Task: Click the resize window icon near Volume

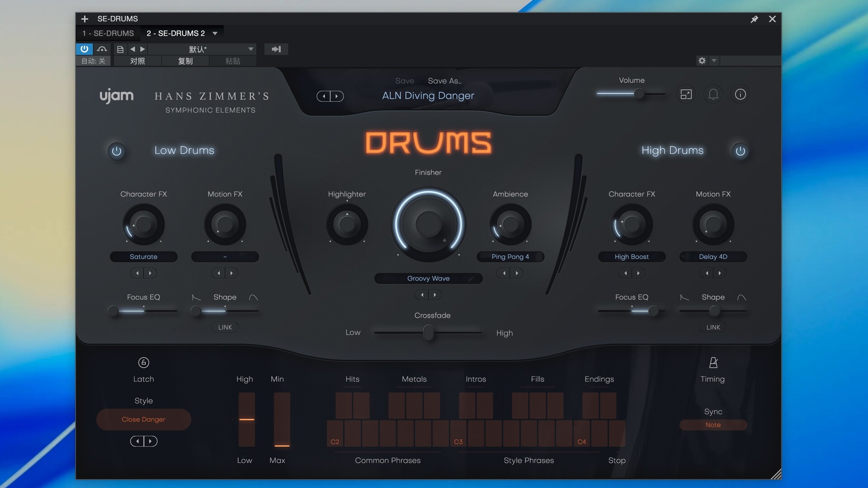Action: point(686,94)
